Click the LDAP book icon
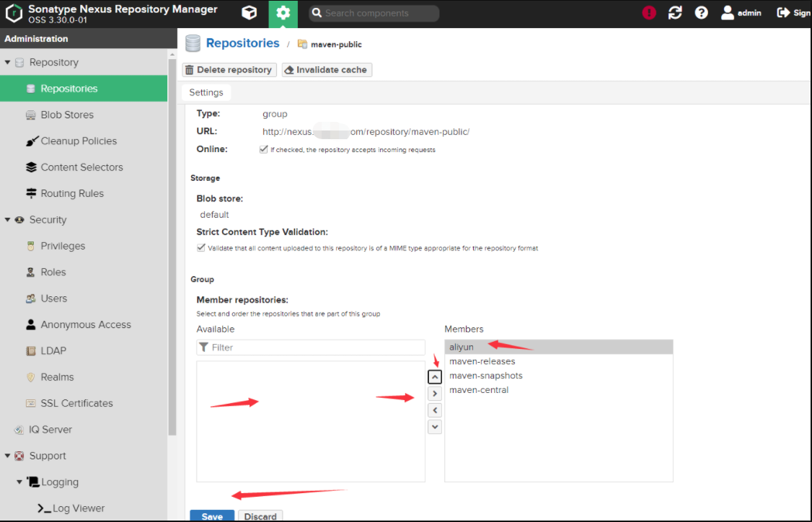 point(31,350)
